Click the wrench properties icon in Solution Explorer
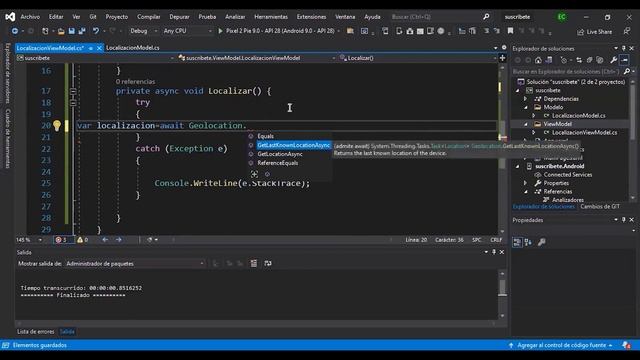640x360 pixels. pos(613,60)
